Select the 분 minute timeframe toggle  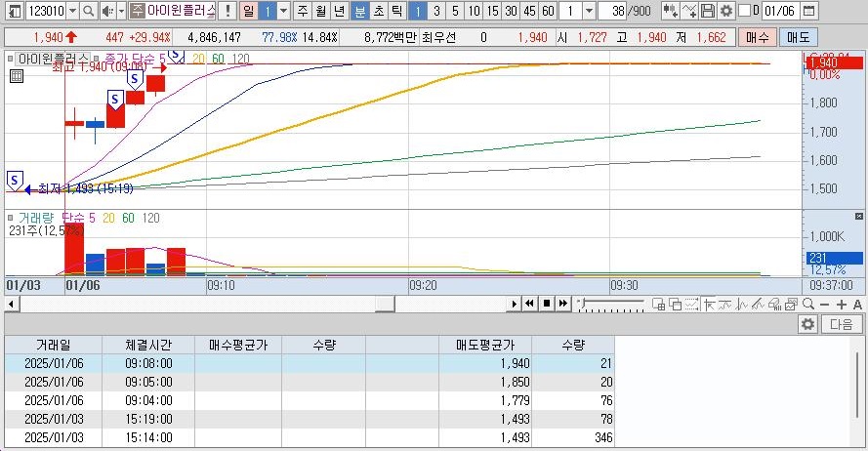pyautogui.click(x=360, y=11)
